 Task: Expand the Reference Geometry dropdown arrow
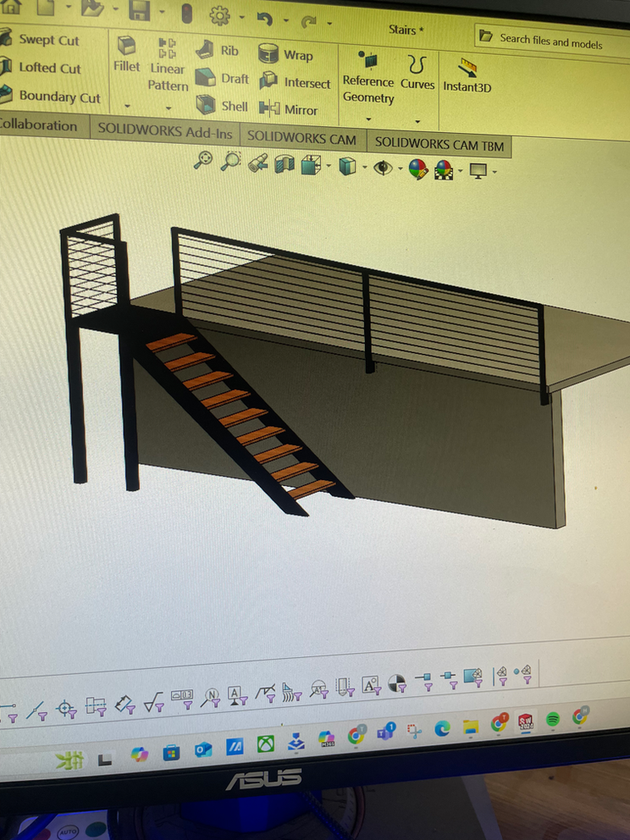click(x=368, y=119)
